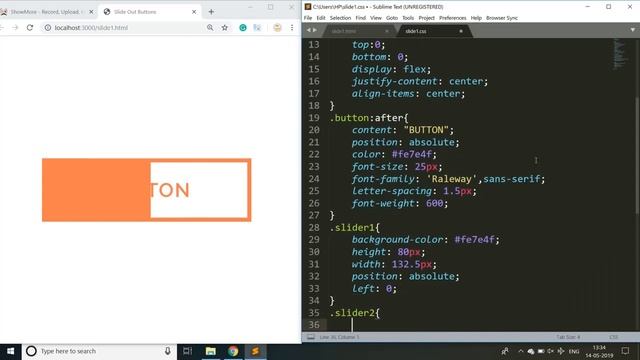This screenshot has height=360, width=640.
Task: Open the green Grammarly extension icon
Action: pos(243,28)
